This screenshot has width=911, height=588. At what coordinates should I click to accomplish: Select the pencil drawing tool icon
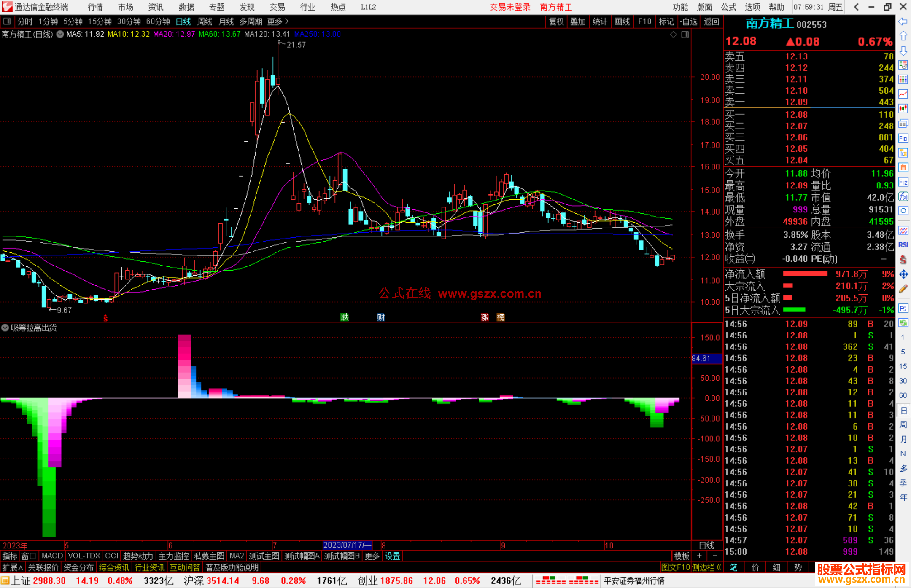pos(903,289)
